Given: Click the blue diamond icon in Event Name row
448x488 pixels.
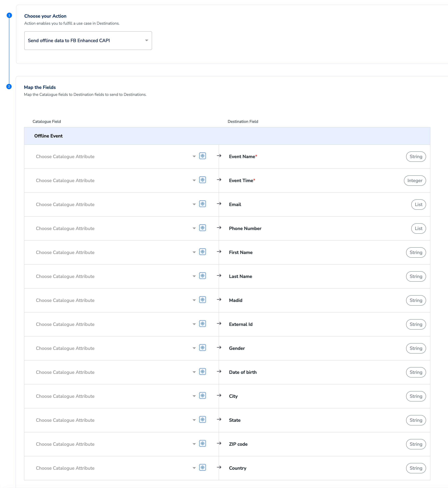Looking at the screenshot, I should [x=202, y=156].
